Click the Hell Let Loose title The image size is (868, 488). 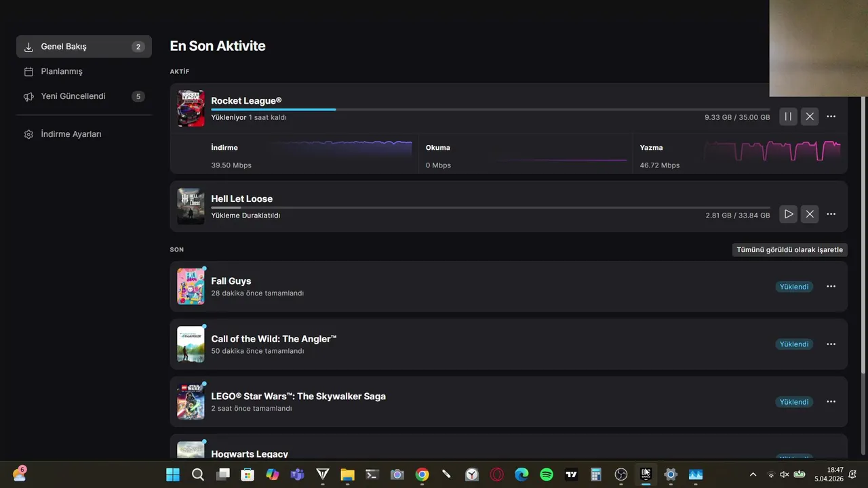click(242, 199)
